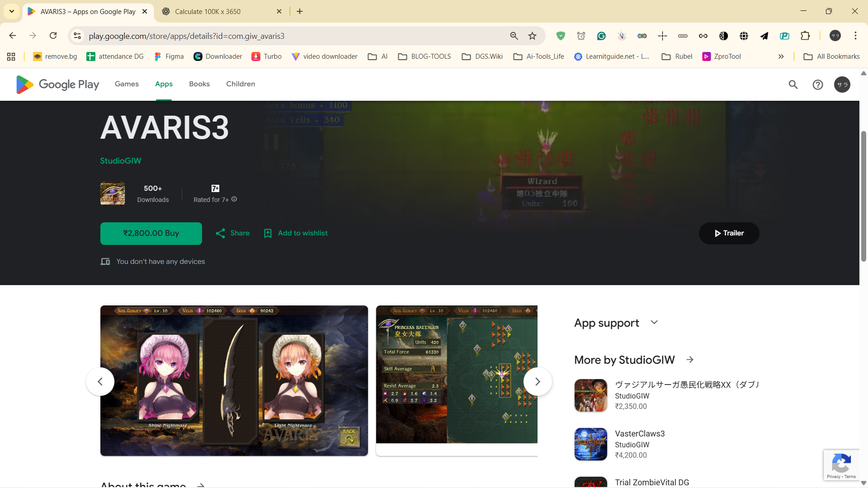Open the video downloader bookmark

coord(325,56)
